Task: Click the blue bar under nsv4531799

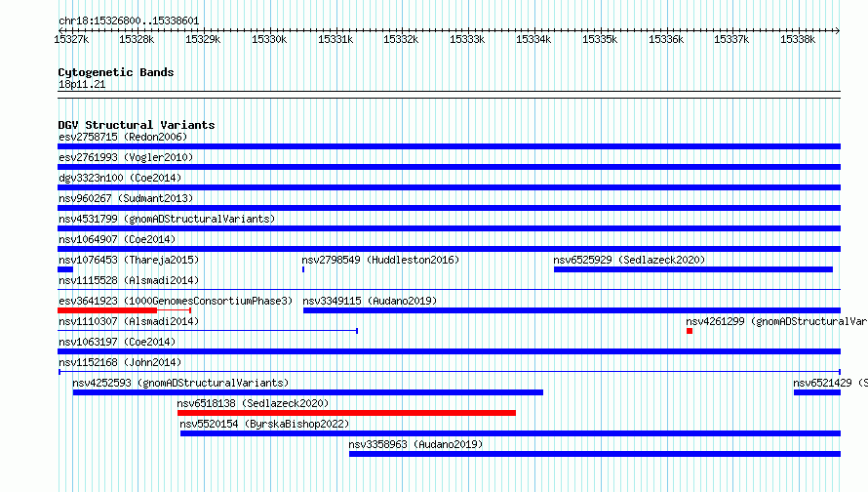Action: click(x=449, y=228)
